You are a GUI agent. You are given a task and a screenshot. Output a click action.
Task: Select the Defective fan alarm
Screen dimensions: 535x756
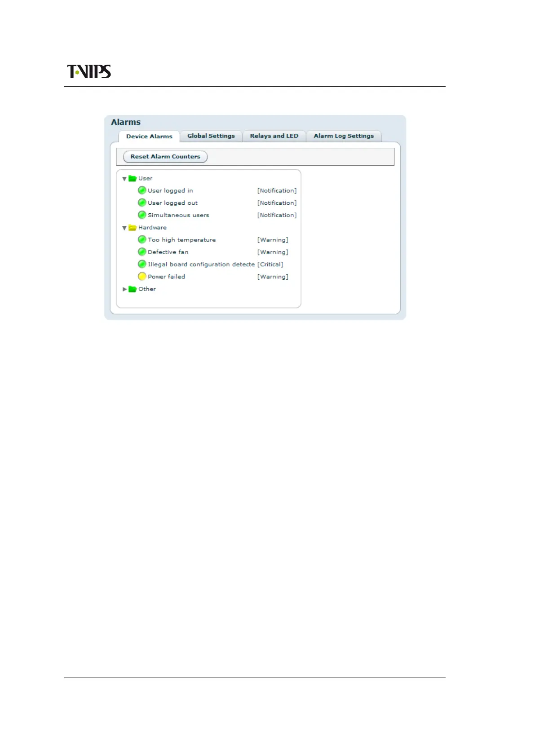[x=168, y=252]
